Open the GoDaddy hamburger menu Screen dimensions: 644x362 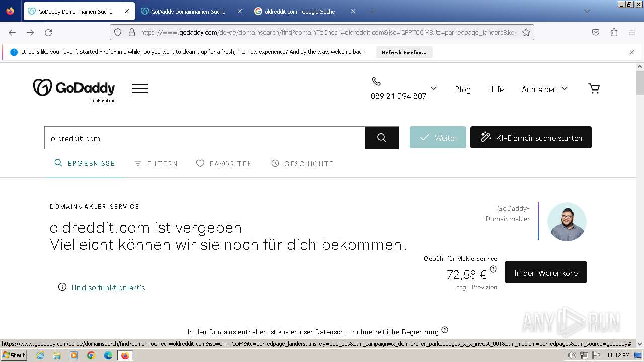point(140,88)
